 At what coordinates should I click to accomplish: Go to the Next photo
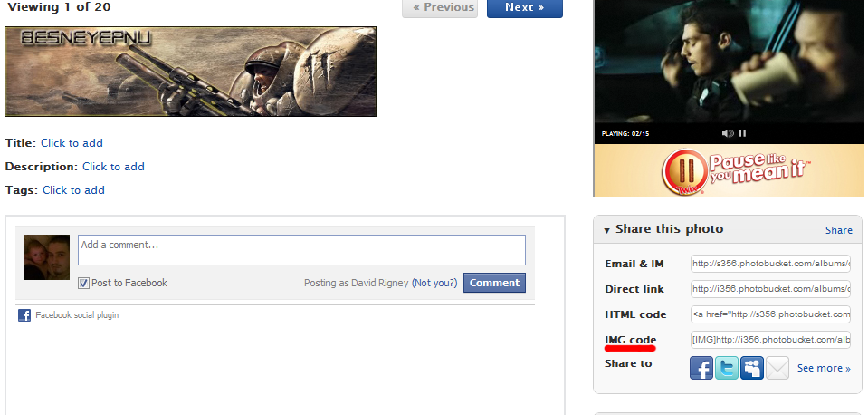(x=525, y=8)
